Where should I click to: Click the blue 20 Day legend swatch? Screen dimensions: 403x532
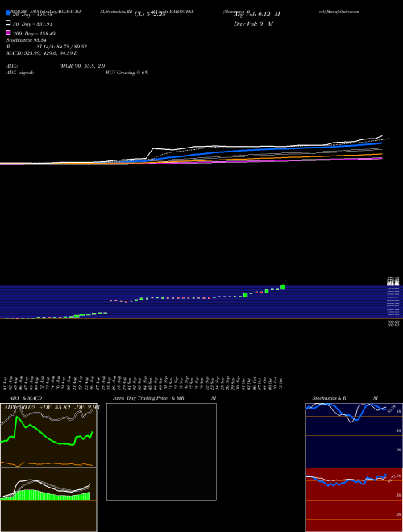coord(8,13)
